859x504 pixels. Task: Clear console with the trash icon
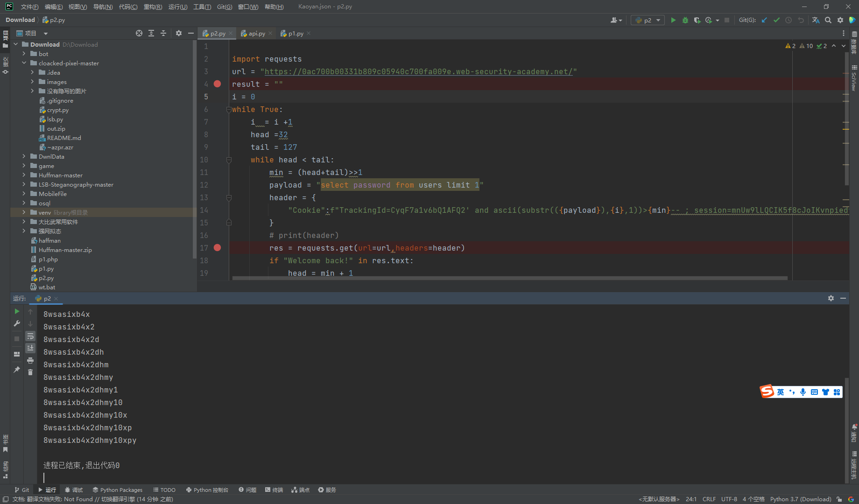pos(30,372)
